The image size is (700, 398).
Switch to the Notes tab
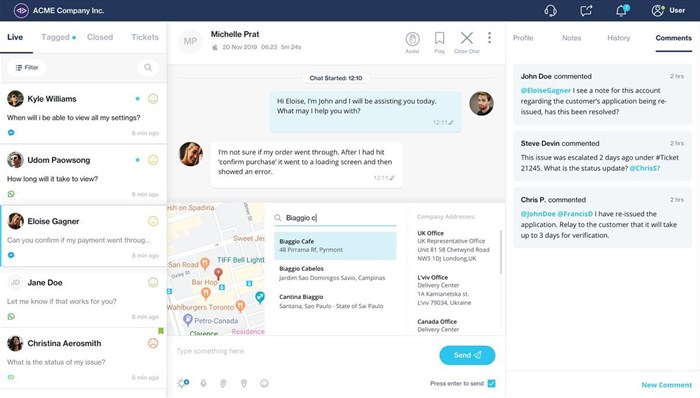571,38
